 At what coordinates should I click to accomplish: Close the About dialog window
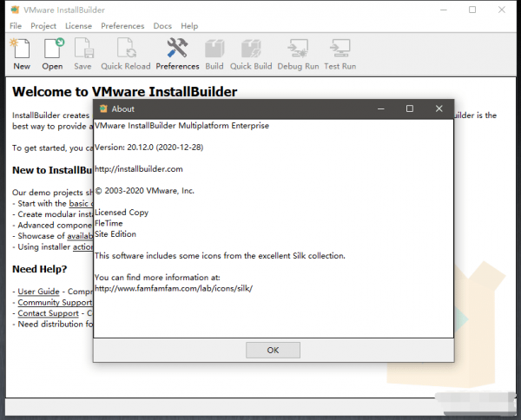pos(439,108)
